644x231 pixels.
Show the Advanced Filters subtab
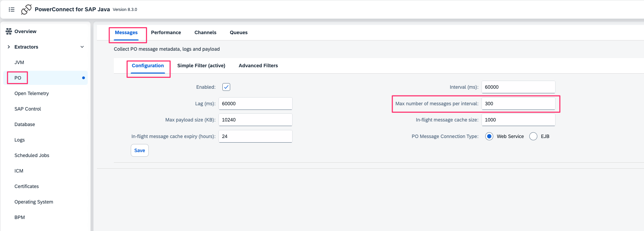click(258, 65)
